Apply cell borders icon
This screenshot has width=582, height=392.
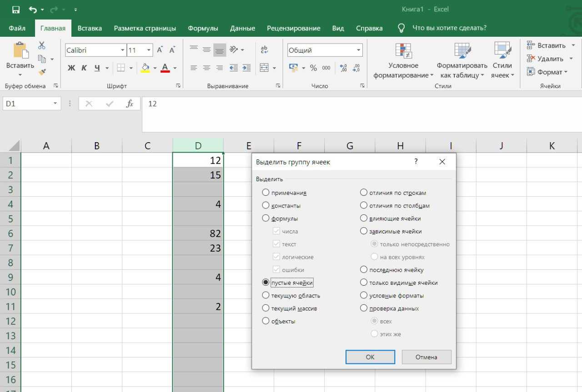[x=120, y=68]
